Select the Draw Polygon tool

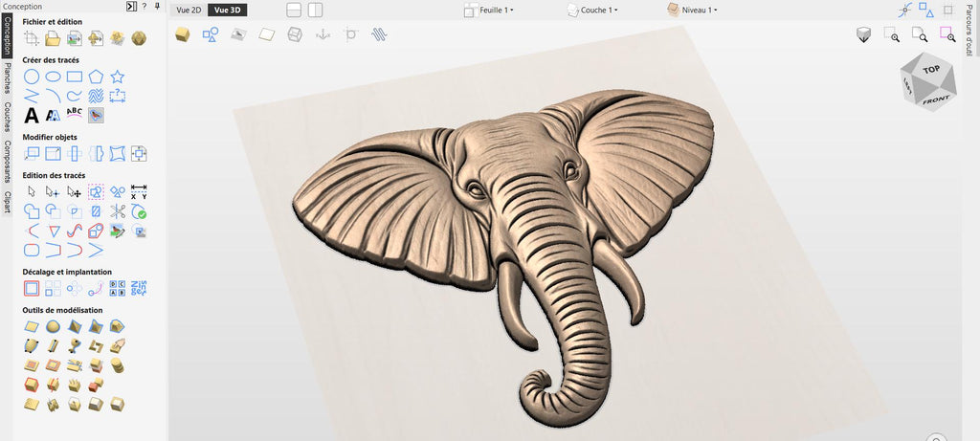(96, 77)
